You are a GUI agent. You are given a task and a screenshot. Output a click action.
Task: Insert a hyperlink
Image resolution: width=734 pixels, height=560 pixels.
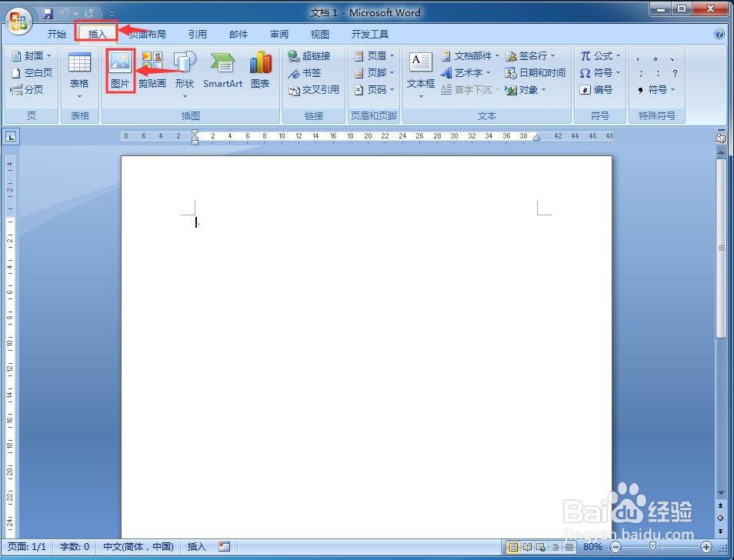(309, 56)
